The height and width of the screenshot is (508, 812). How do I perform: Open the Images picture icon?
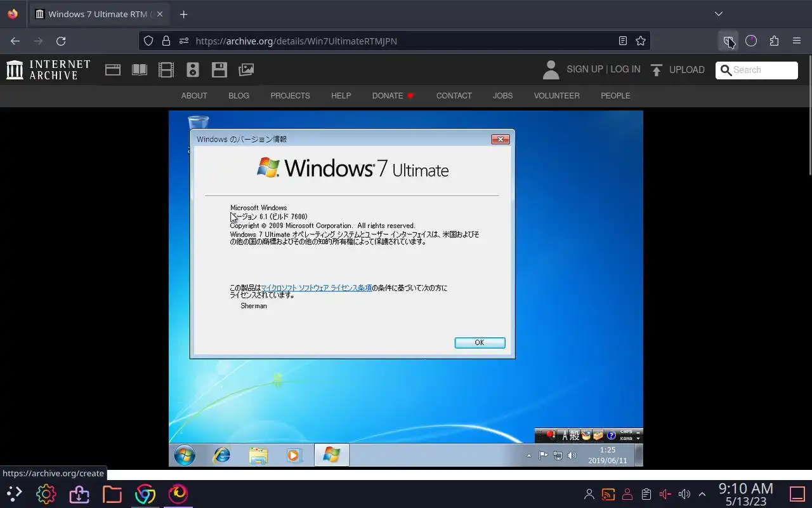click(x=246, y=70)
